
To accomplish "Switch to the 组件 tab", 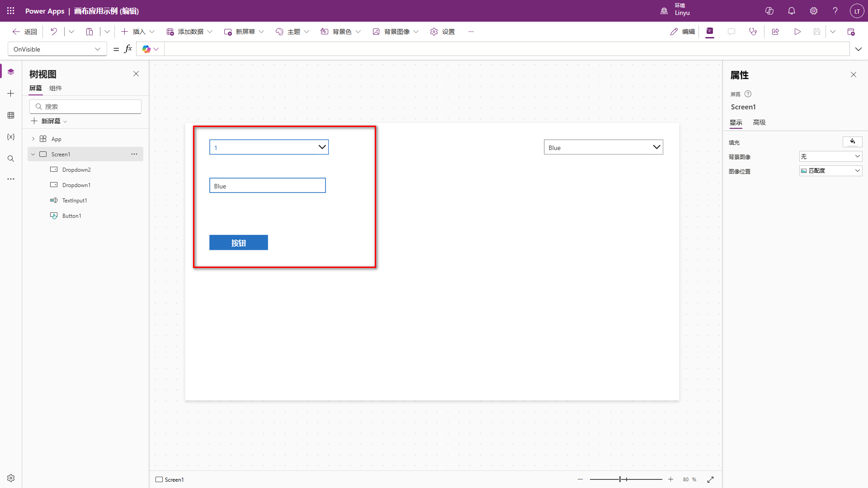I will point(56,88).
